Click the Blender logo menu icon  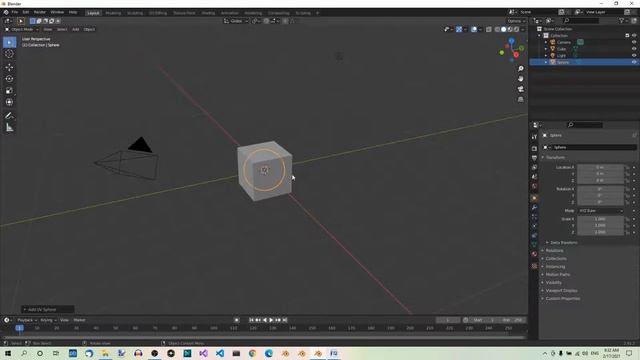(x=6, y=12)
